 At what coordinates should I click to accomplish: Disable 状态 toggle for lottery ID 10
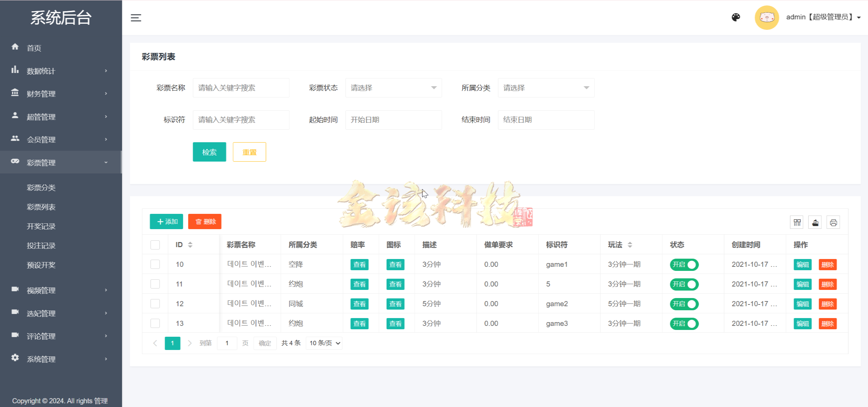(684, 264)
